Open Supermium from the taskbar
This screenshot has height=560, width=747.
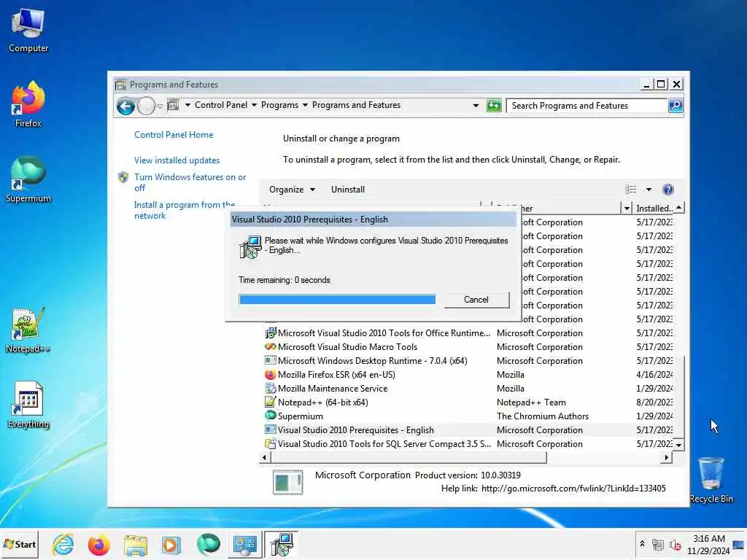click(208, 544)
